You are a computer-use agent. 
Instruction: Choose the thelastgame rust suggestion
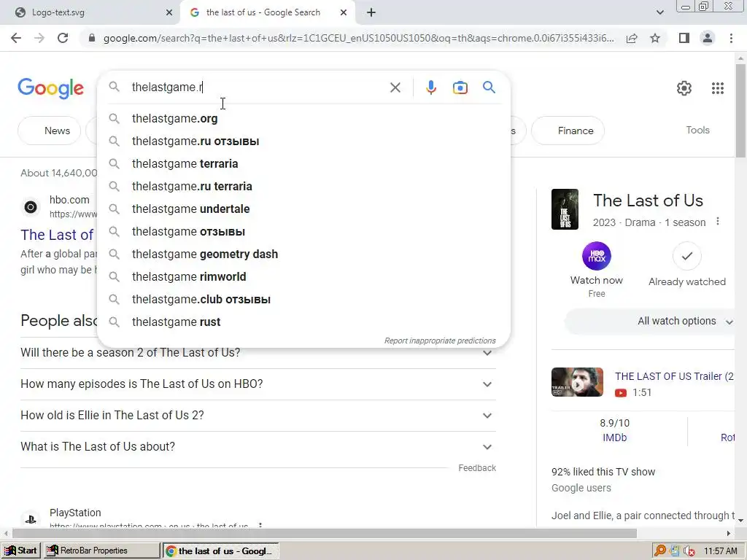(x=303, y=322)
